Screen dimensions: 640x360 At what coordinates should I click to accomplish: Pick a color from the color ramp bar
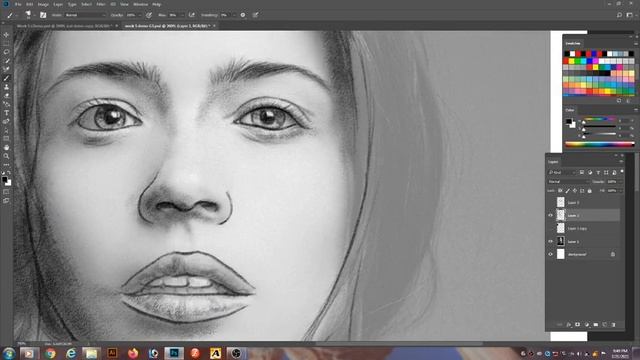pos(600,144)
